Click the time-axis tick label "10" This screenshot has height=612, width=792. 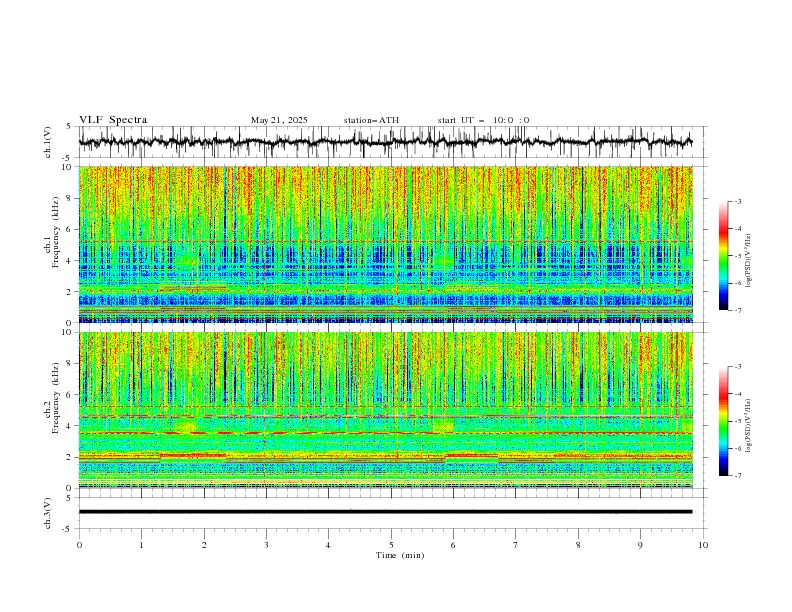pyautogui.click(x=703, y=545)
